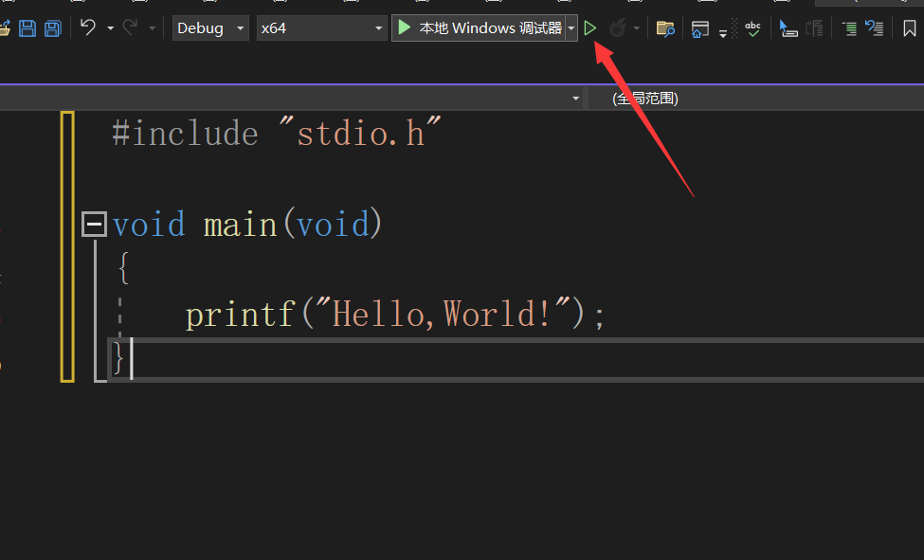Open the undo history dropdown arrow
This screenshot has width=924, height=560.
(x=110, y=28)
